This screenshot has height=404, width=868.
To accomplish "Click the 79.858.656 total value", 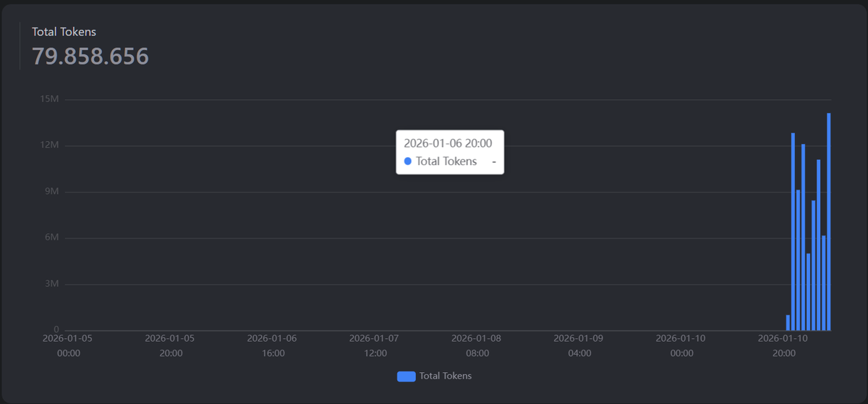I will [x=90, y=56].
